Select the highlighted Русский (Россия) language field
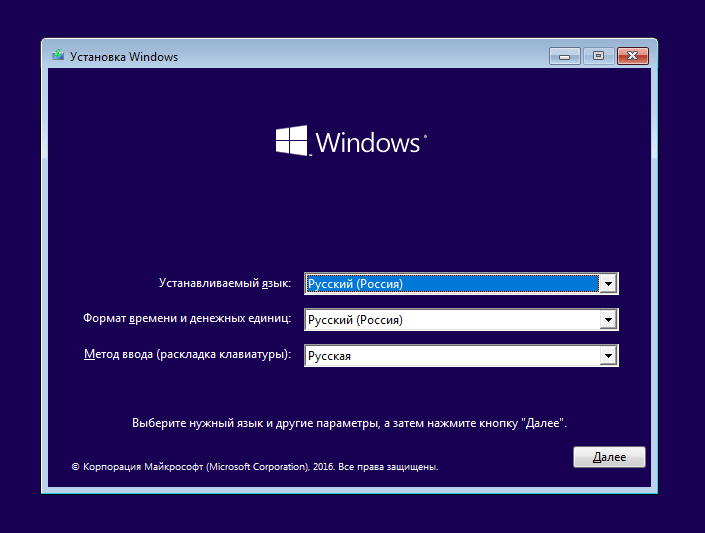The height and width of the screenshot is (533, 705). (x=450, y=284)
